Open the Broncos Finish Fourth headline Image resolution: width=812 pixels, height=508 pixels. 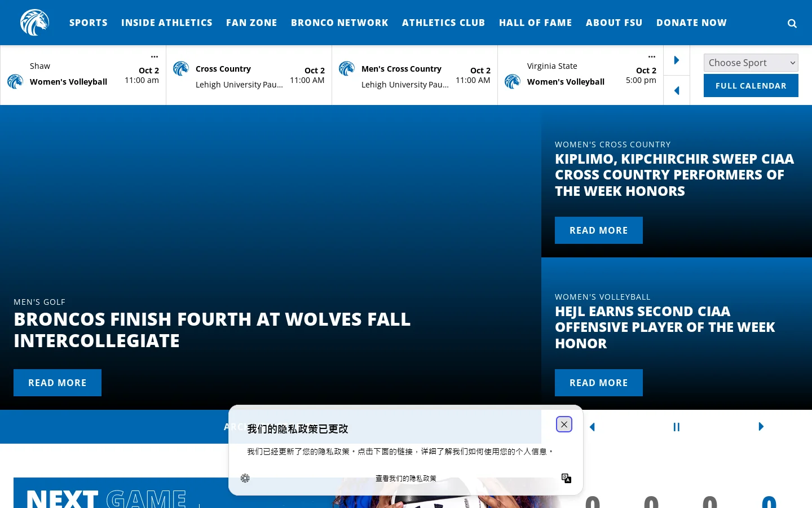[x=212, y=330]
